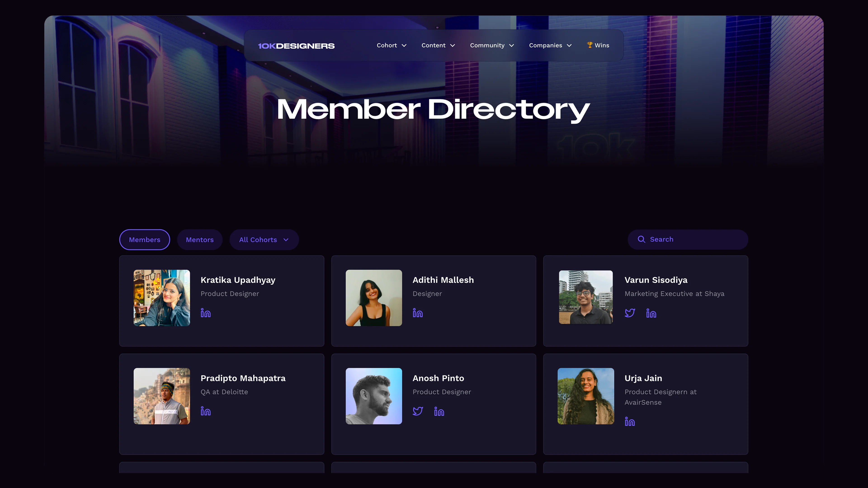Open Adithi Mallesh's LinkedIn icon
Viewport: 868px width, 488px height.
(x=417, y=313)
